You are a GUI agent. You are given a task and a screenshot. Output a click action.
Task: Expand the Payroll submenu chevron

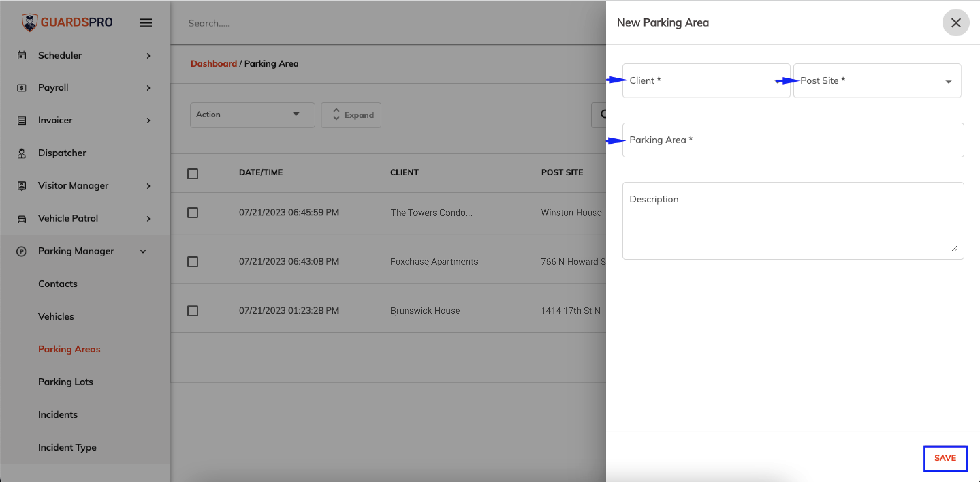click(x=148, y=88)
